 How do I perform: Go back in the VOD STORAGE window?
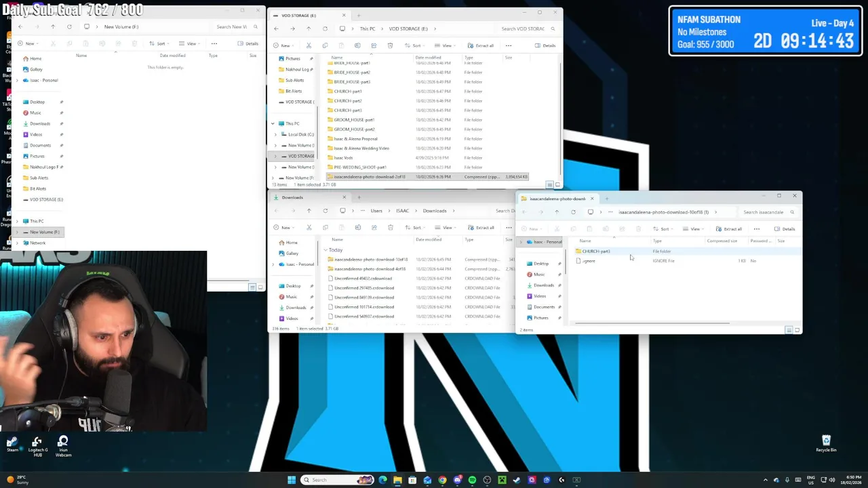(x=276, y=28)
